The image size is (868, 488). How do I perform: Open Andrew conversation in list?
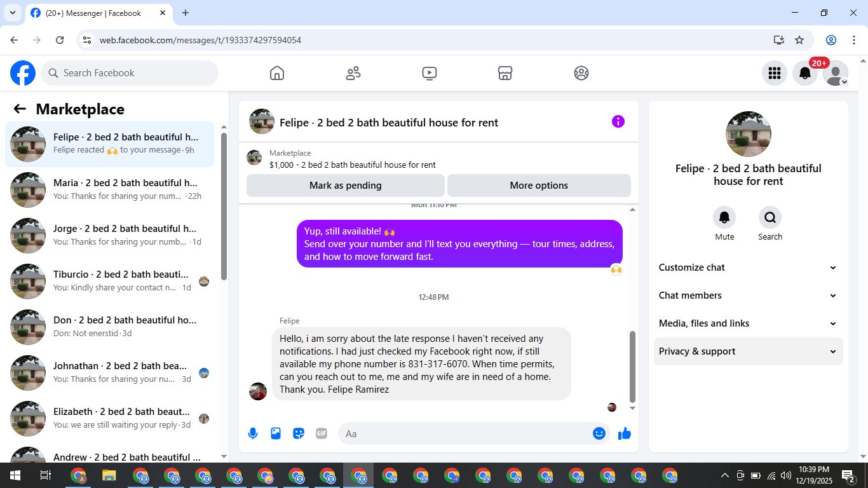110,454
